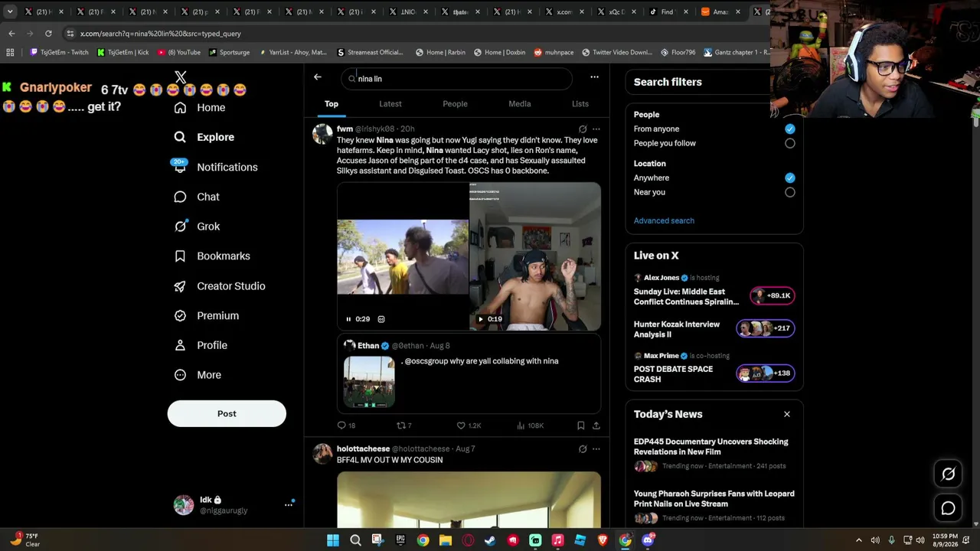Open Chat in the sidebar

coord(197,197)
